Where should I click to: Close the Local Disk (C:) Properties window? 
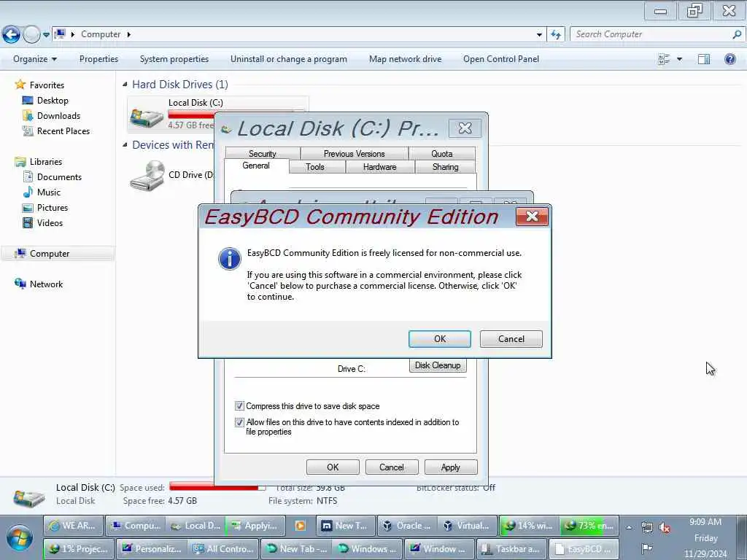point(465,128)
